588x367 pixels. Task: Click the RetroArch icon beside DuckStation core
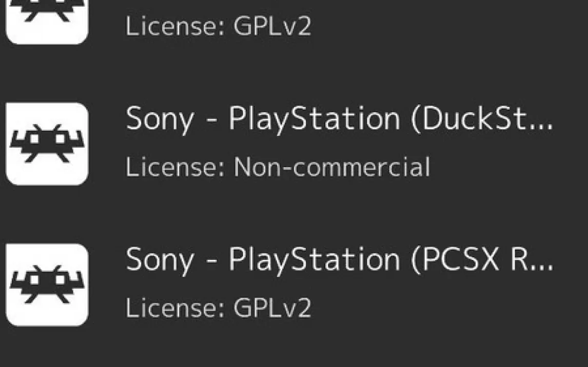pyautogui.click(x=47, y=144)
